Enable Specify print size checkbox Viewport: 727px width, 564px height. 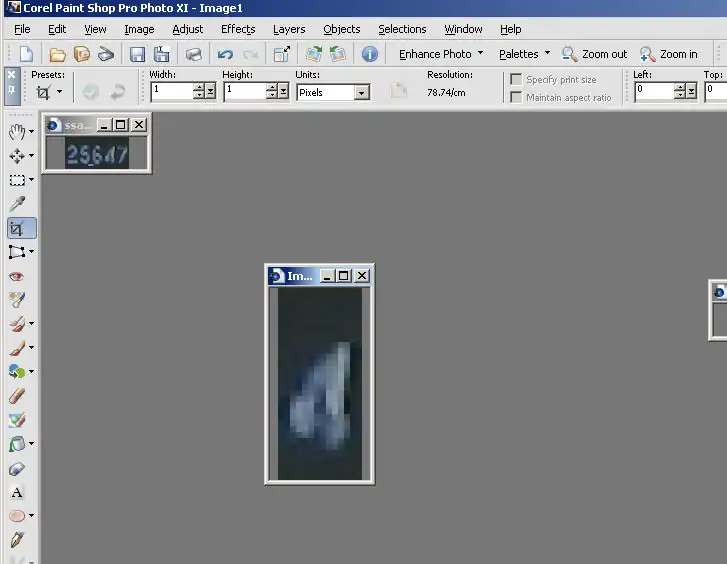(x=516, y=79)
